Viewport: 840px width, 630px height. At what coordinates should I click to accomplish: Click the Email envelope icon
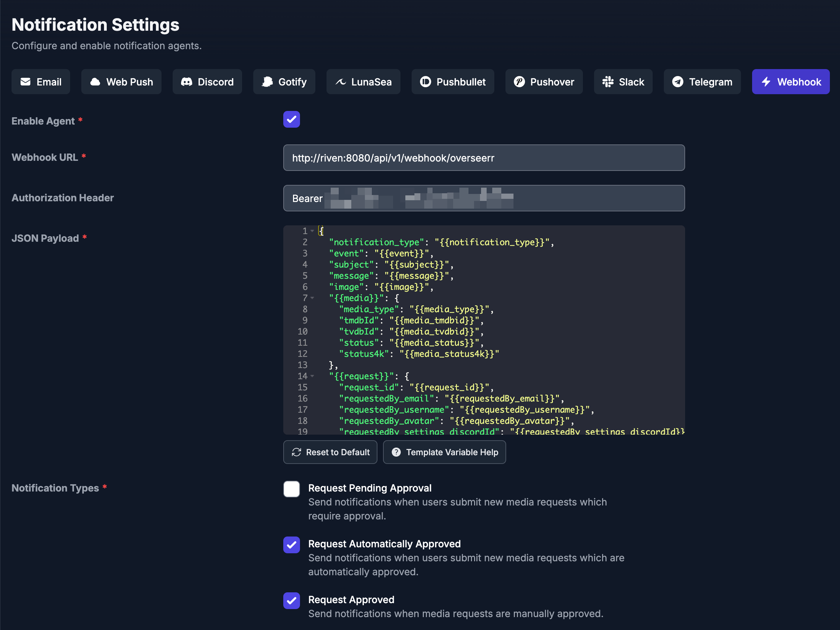point(25,82)
